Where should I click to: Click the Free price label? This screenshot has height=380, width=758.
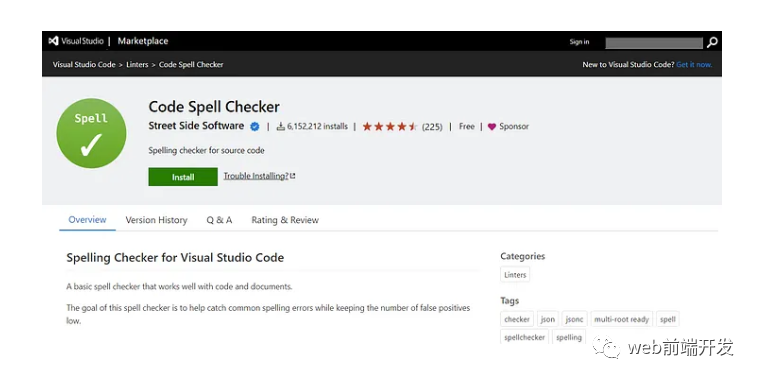[x=466, y=126]
